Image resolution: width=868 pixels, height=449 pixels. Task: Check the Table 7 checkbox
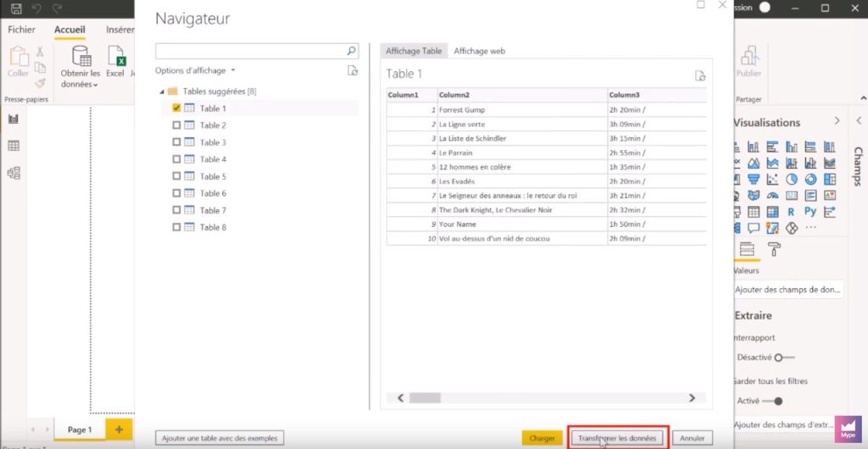[x=176, y=210]
